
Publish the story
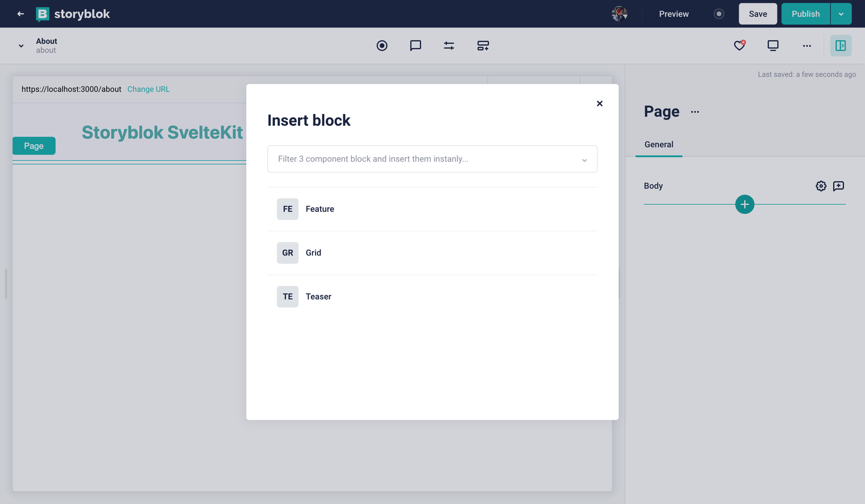click(806, 14)
